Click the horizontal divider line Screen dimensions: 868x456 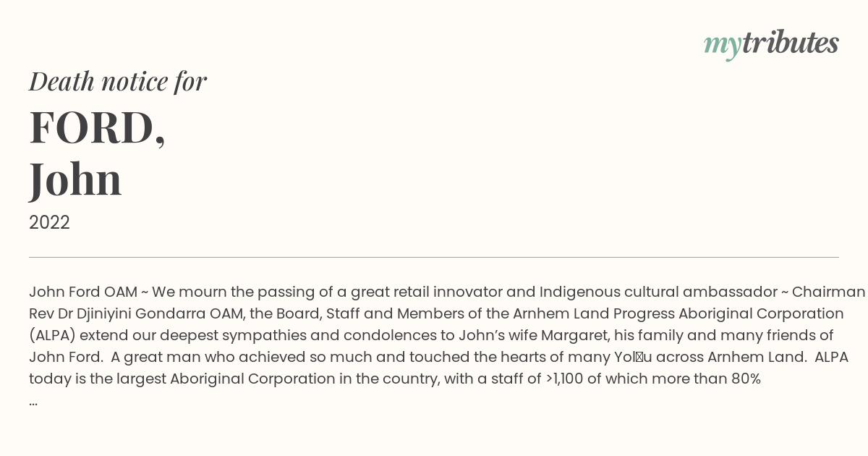[x=434, y=257]
